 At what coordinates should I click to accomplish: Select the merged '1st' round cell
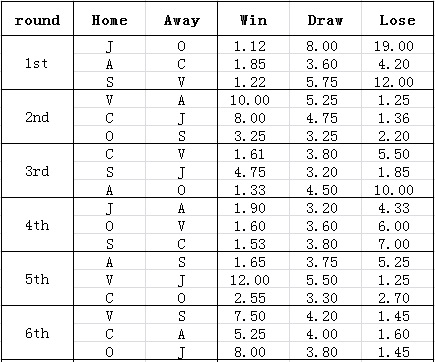click(x=37, y=63)
